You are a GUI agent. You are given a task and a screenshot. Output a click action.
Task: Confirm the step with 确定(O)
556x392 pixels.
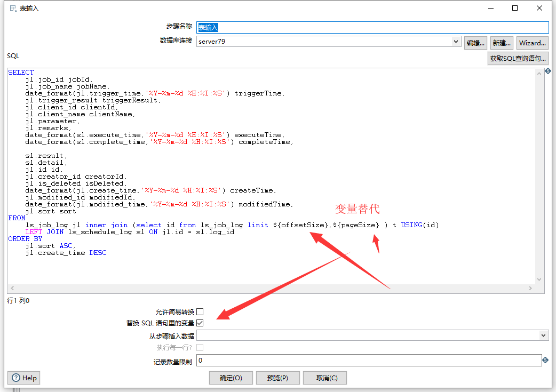231,378
